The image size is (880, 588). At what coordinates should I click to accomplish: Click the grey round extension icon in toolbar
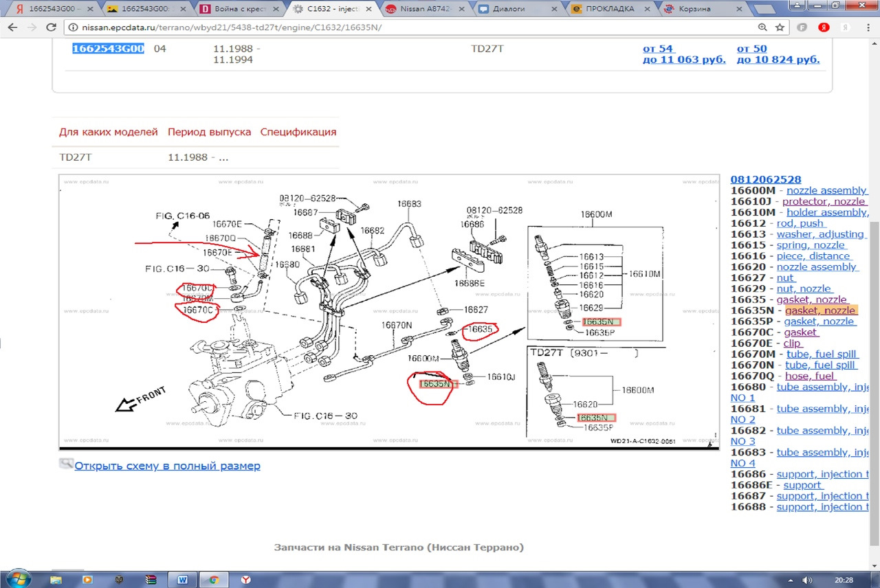[802, 27]
